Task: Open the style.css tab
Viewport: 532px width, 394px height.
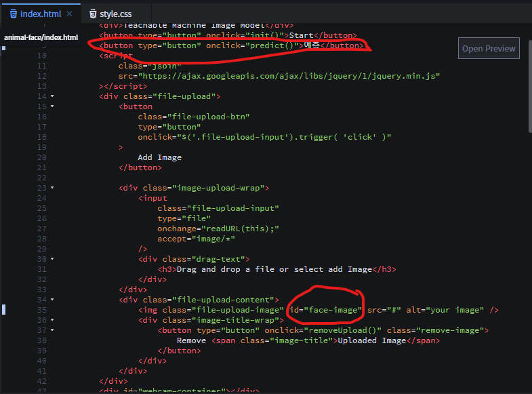Action: point(115,14)
